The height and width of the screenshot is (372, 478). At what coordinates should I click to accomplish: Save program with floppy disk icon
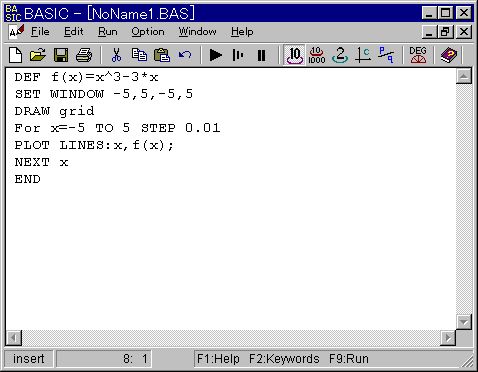pos(61,55)
